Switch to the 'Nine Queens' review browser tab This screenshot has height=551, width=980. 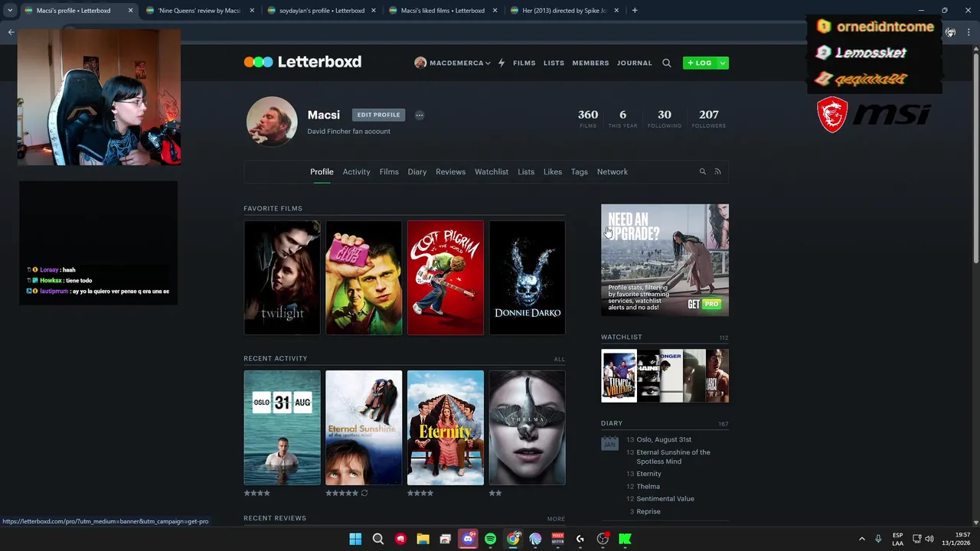[x=199, y=11]
